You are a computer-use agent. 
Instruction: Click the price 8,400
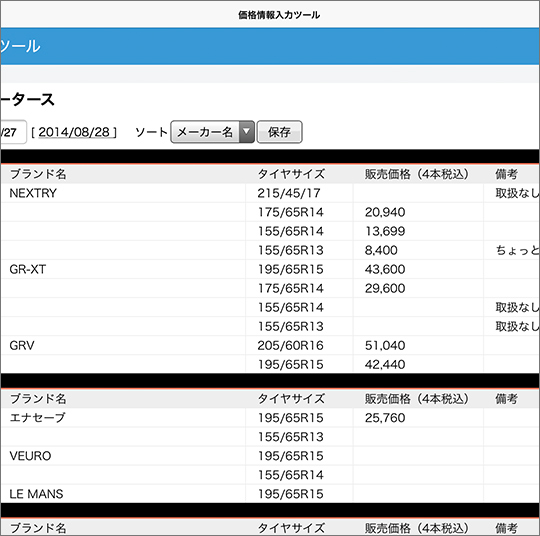coord(381,250)
